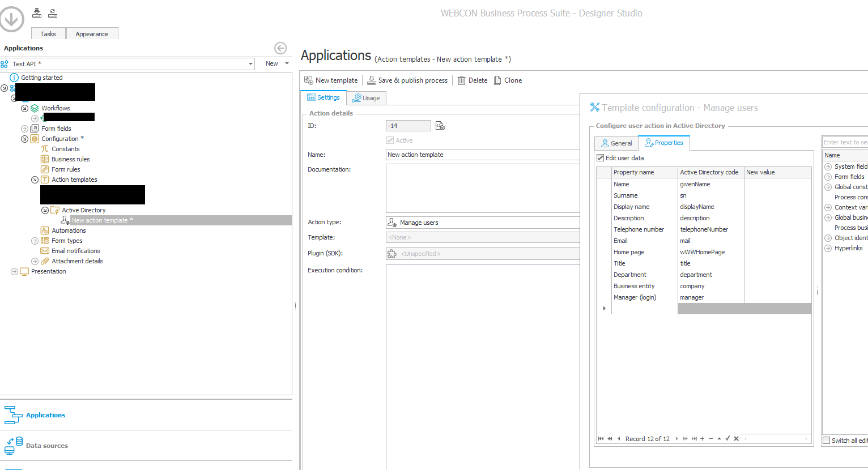Collapse the Action templates tree node
868x470 pixels.
point(35,180)
